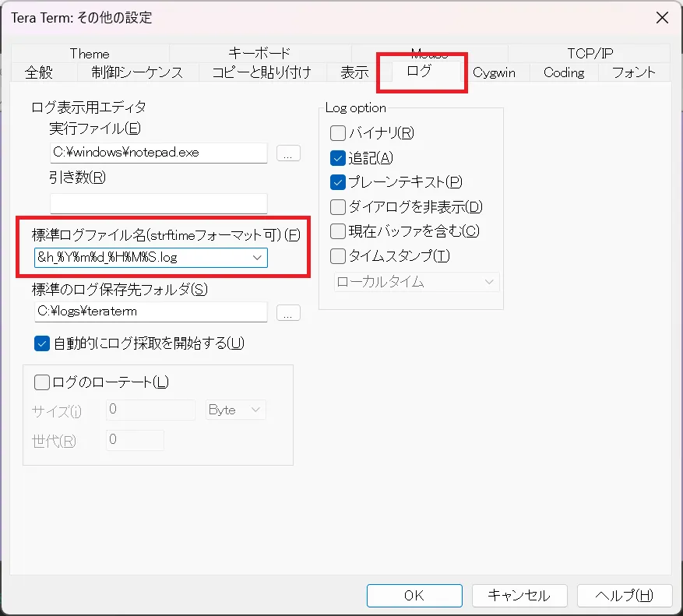The width and height of the screenshot is (683, 616).
Task: Open help with ヘルプ button
Action: coord(625,596)
